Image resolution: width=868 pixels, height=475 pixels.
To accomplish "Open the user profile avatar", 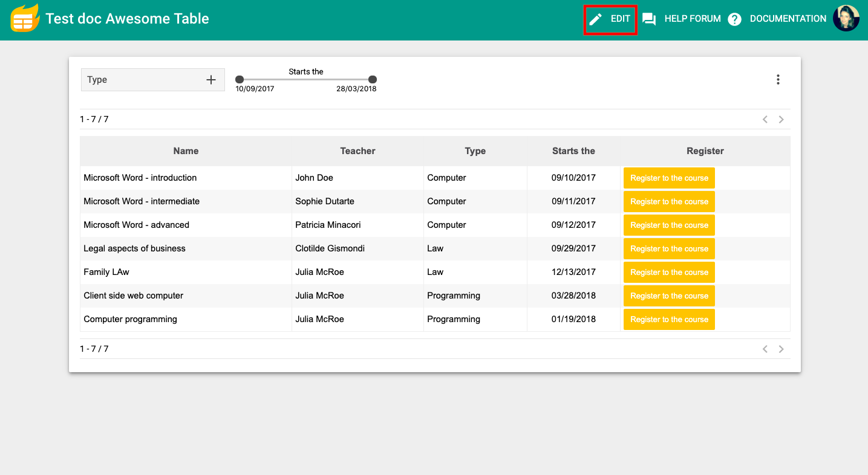I will click(846, 19).
